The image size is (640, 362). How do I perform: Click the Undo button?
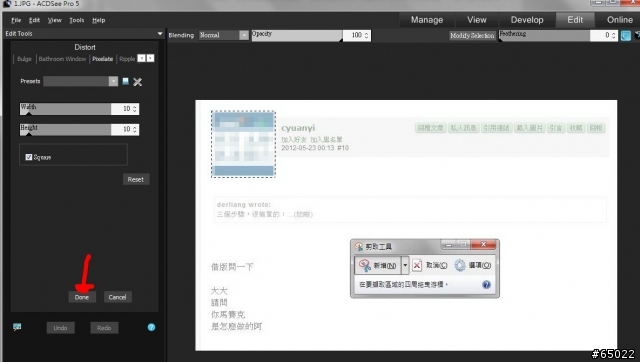[60, 328]
